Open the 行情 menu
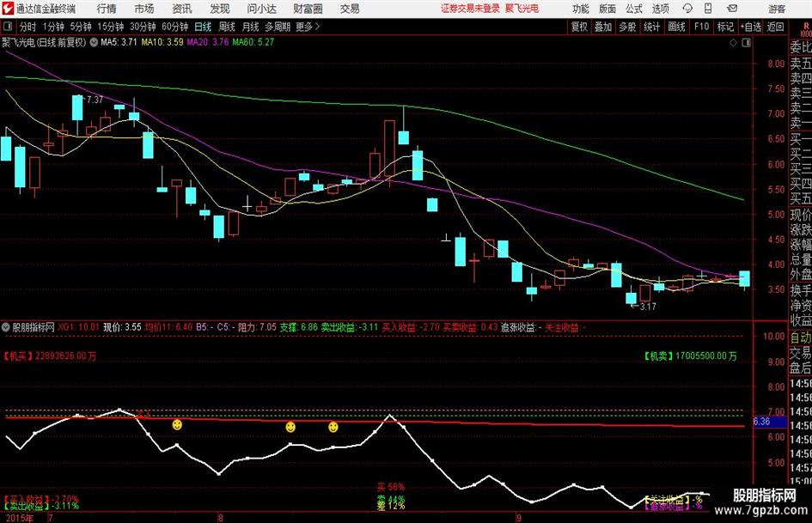812x523 pixels. (x=107, y=9)
